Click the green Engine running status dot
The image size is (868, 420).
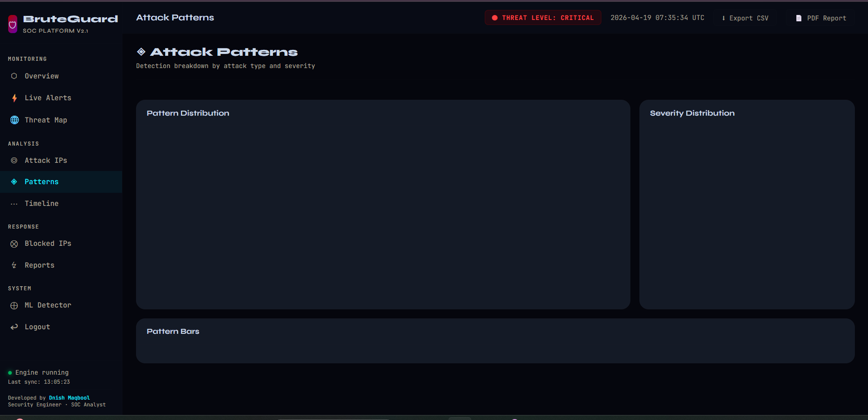(10, 373)
